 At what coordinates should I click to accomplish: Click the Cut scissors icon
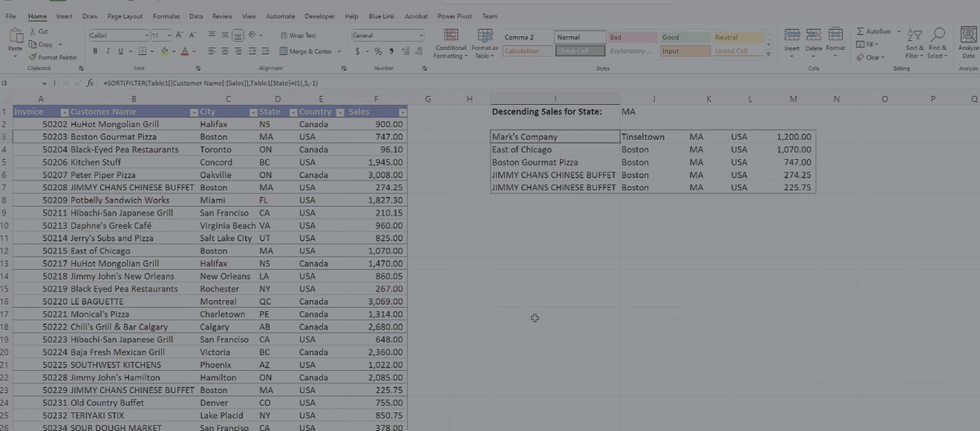33,31
